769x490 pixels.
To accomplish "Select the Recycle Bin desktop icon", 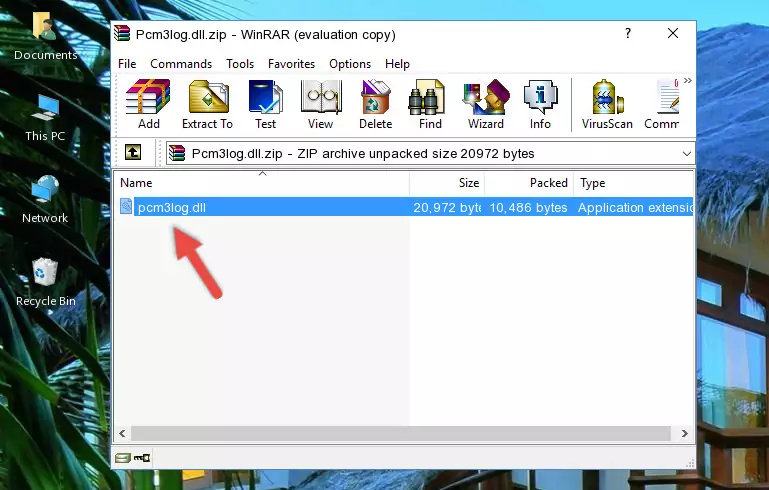I will 46,283.
